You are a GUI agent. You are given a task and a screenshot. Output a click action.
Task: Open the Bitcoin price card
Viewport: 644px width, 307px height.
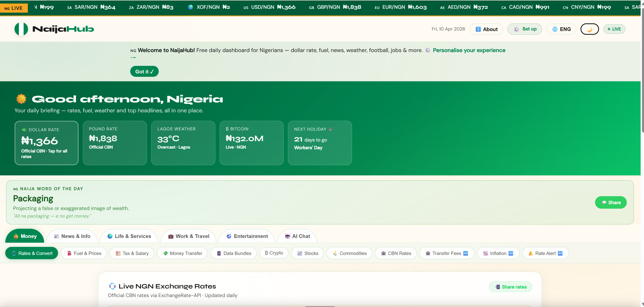251,143
